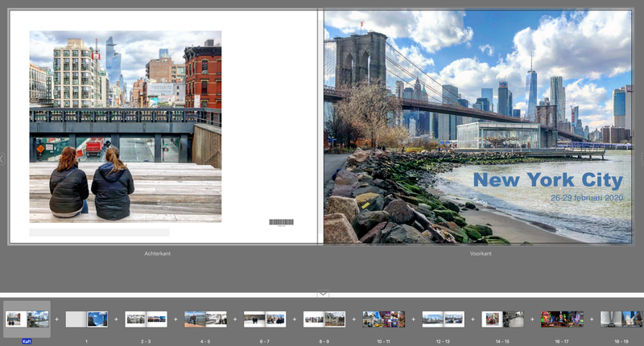Open spread 12-13 thumbnail
644x346 pixels.
444,319
